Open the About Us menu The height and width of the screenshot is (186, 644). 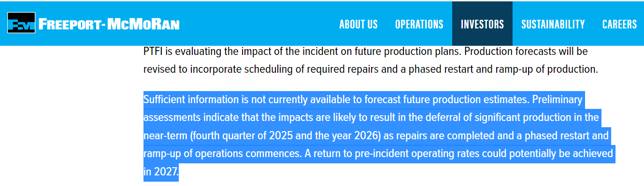[x=358, y=24]
